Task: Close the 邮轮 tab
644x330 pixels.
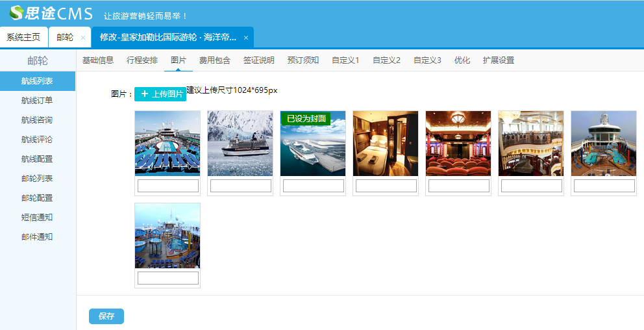Action: pyautogui.click(x=83, y=38)
